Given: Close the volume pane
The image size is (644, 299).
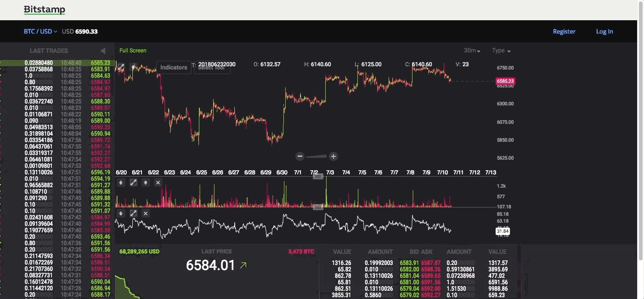Looking at the screenshot, I should (x=158, y=183).
